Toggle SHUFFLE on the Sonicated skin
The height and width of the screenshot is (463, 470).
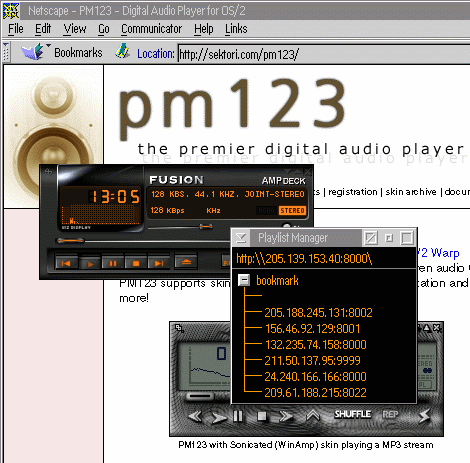(x=353, y=414)
